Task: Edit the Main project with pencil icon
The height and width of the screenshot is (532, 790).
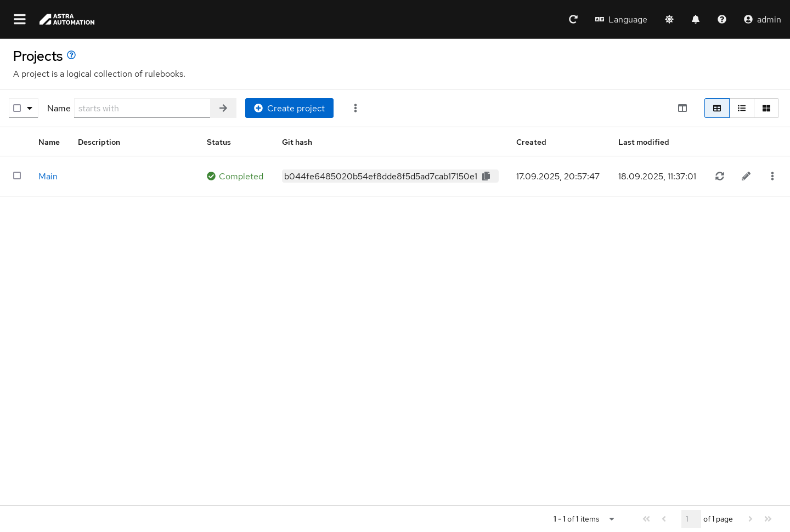Action: pyautogui.click(x=746, y=176)
